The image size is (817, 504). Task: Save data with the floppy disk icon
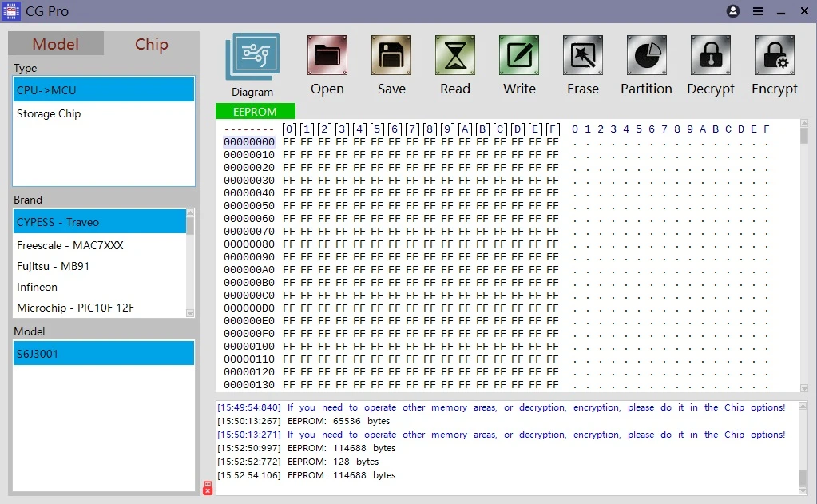pos(391,55)
